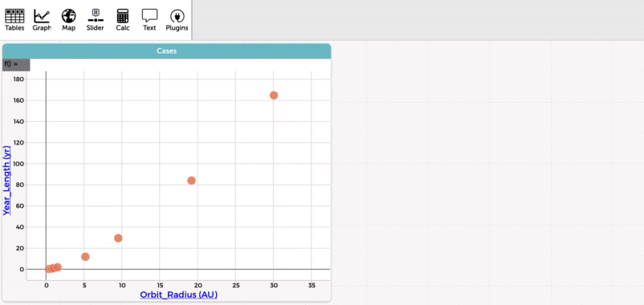Open the Tables tool
Image resolution: width=644 pixels, height=305 pixels.
pyautogui.click(x=14, y=20)
